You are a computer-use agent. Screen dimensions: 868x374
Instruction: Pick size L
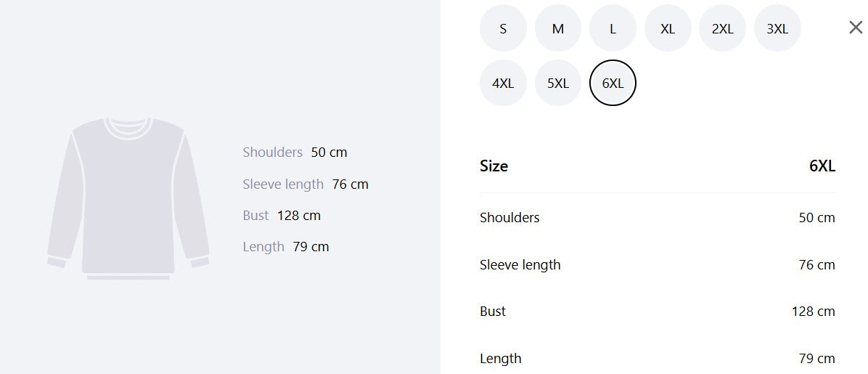(613, 28)
